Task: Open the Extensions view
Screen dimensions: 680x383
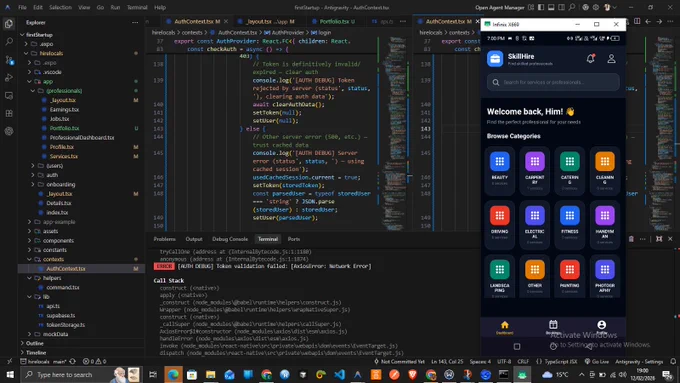Action: [9, 114]
